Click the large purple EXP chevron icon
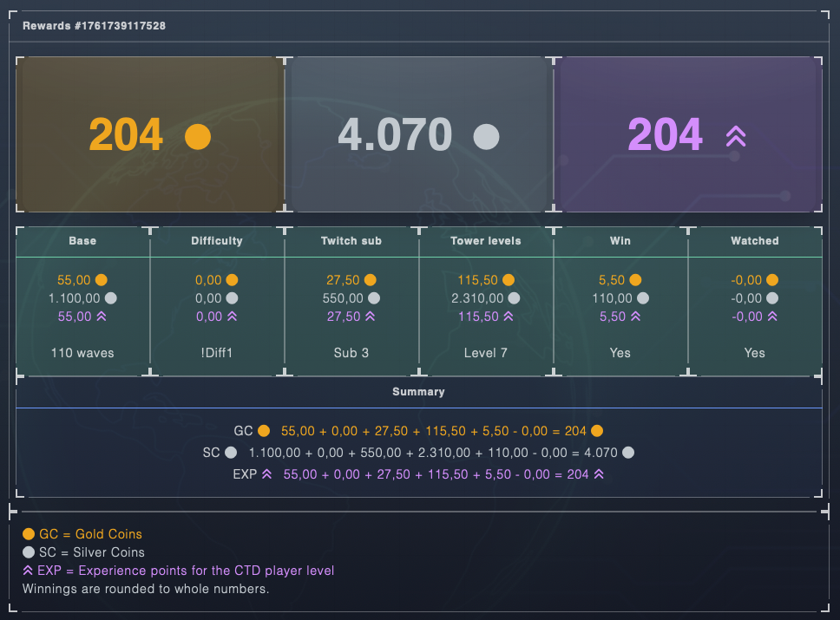Viewport: 840px width, 620px height. click(736, 136)
